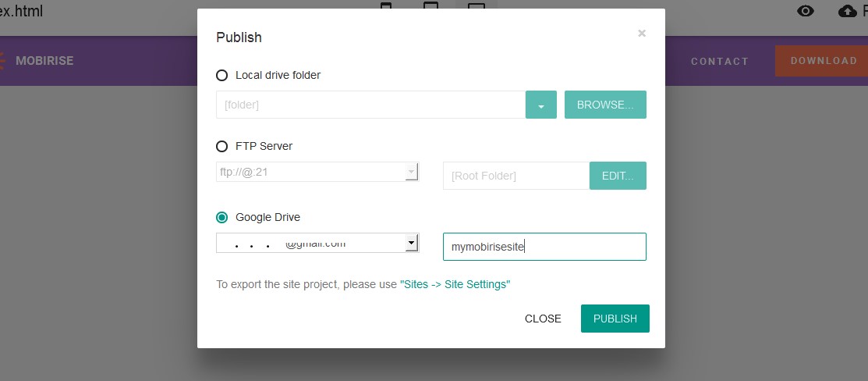Click the cloud upload publish icon
Viewport: 868px width, 381px height.
848,10
